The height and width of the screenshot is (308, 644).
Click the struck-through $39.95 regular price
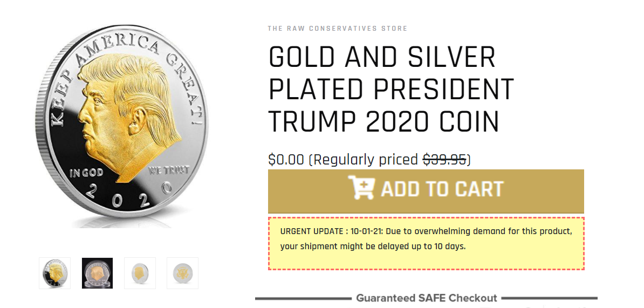pyautogui.click(x=444, y=159)
